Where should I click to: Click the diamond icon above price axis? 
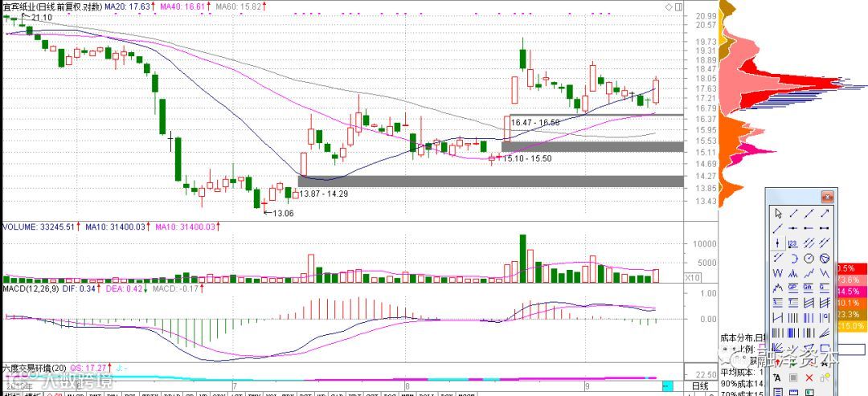(669, 6)
